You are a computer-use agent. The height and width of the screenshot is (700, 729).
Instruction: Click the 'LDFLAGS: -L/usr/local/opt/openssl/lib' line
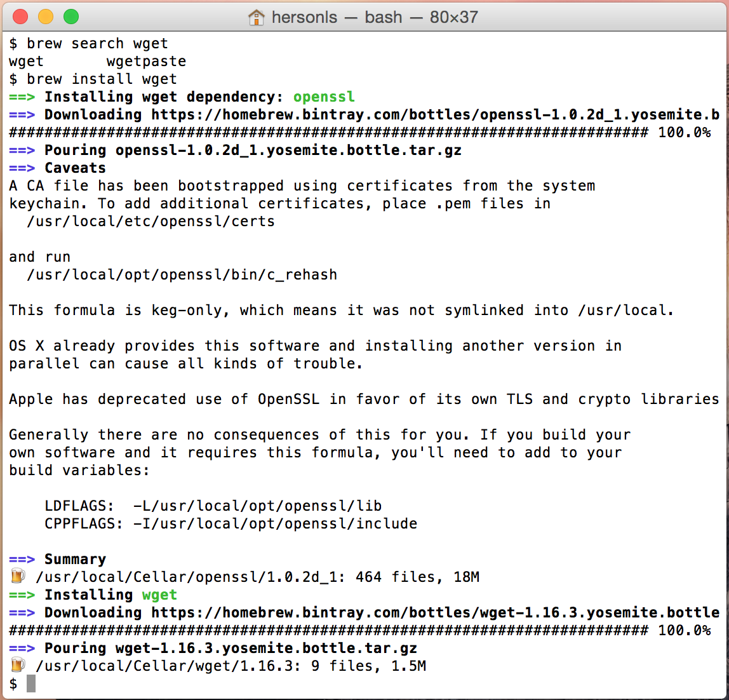pyautogui.click(x=213, y=506)
